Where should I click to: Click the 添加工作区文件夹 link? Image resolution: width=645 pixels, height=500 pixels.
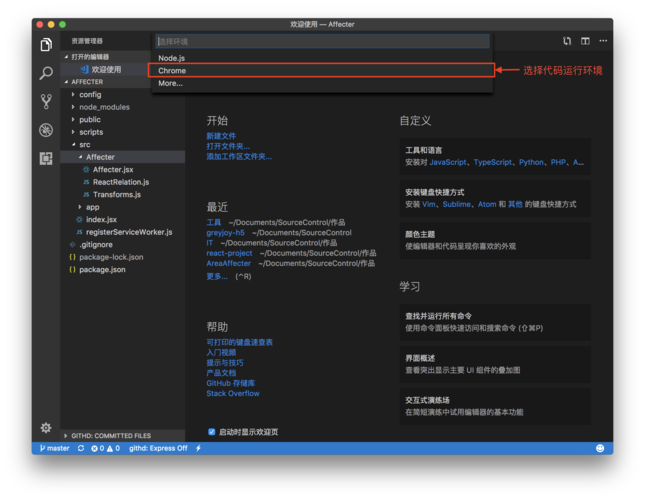tap(239, 157)
